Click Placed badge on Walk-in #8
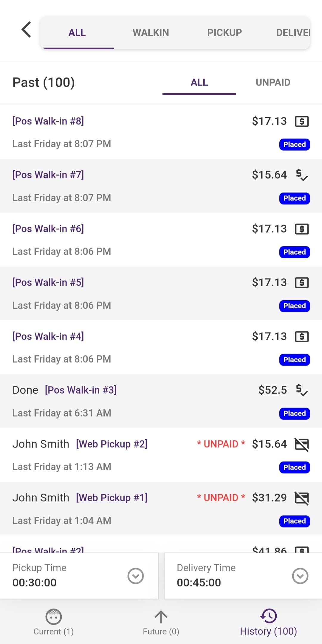This screenshot has width=322, height=644. coord(295,145)
